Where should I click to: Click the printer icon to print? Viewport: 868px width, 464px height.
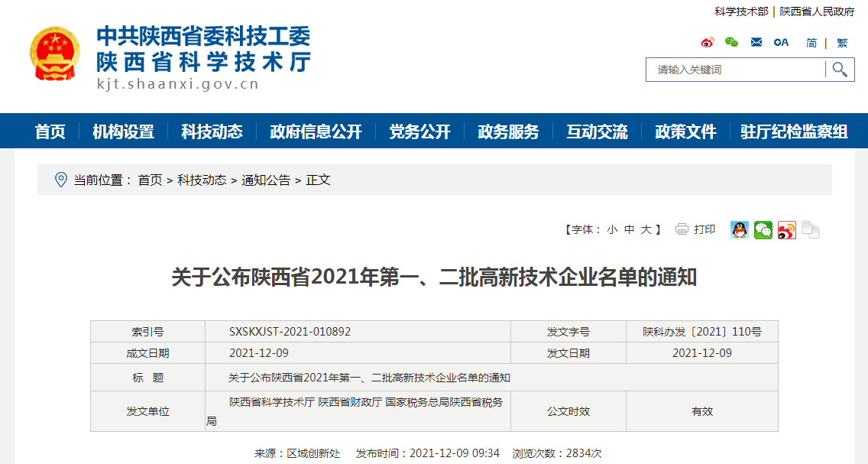[682, 229]
